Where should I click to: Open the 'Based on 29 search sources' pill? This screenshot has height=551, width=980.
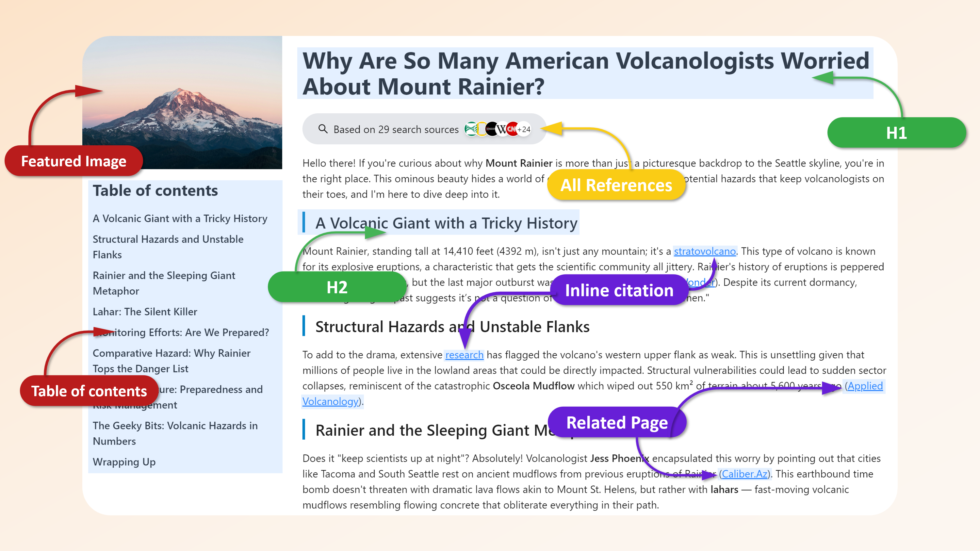pos(396,129)
